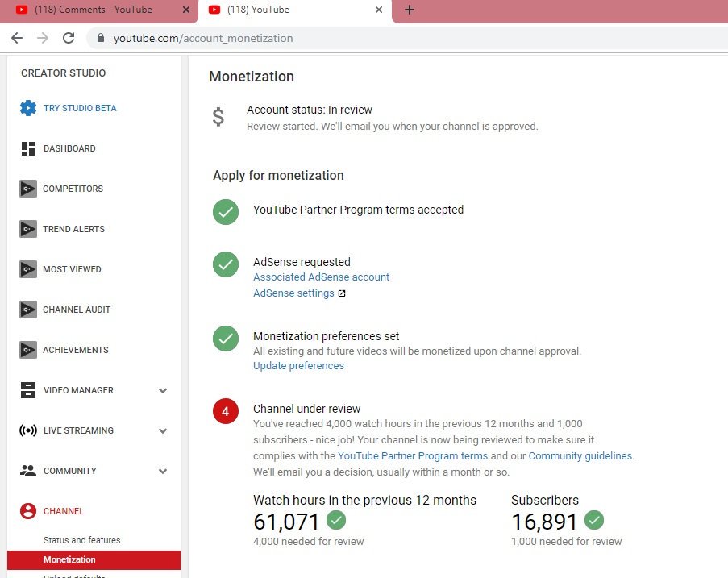Close the Comments - YouTube tab
This screenshot has height=578, width=728.
click(x=186, y=10)
